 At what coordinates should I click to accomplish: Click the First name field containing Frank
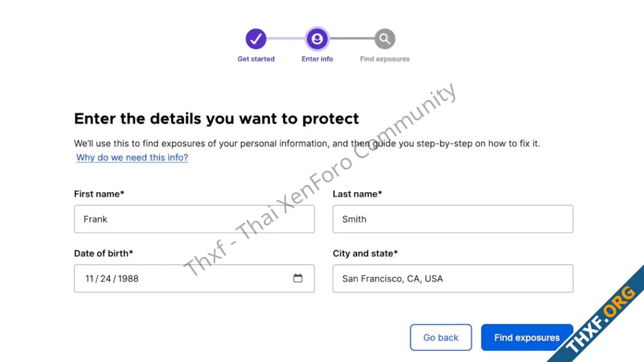pyautogui.click(x=194, y=219)
